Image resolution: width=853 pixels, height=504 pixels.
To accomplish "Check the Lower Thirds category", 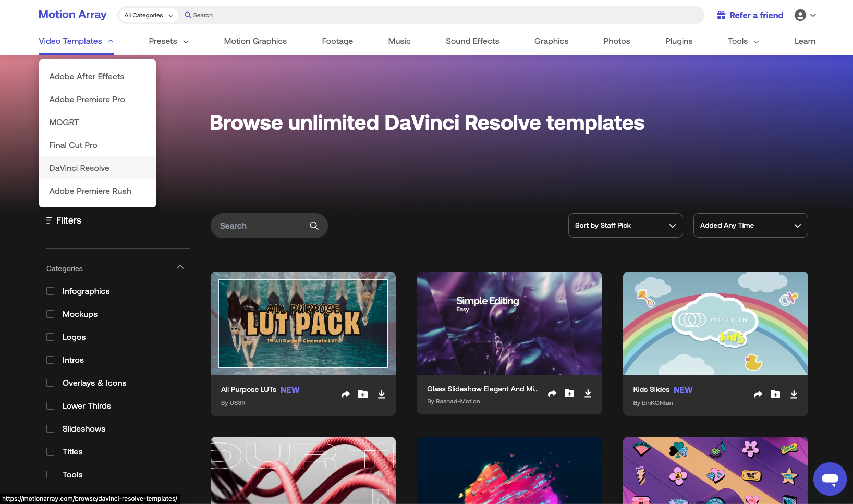I will [51, 406].
